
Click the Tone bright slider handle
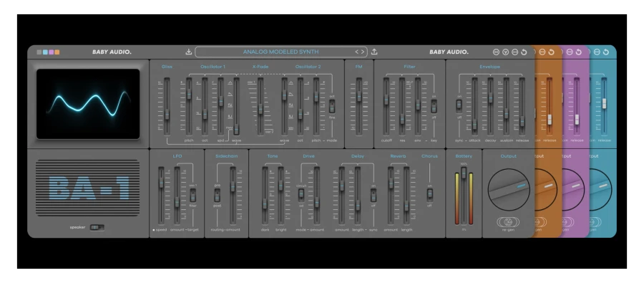click(281, 185)
